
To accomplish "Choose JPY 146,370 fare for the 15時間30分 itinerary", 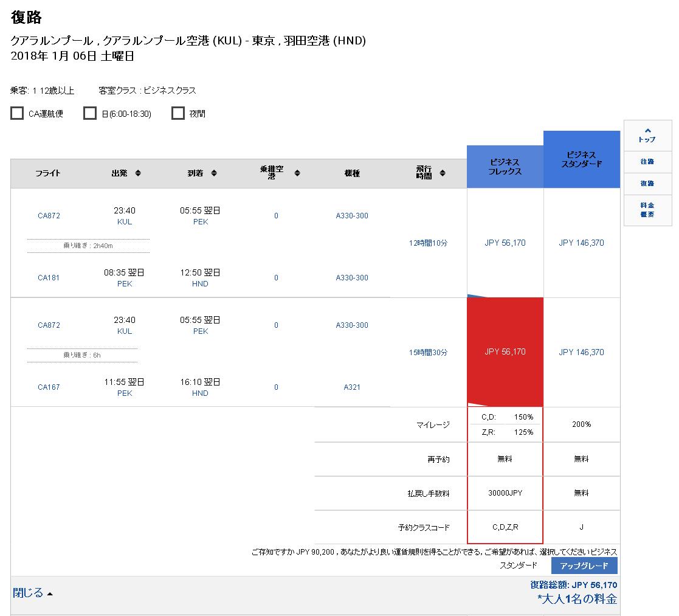I will click(581, 352).
